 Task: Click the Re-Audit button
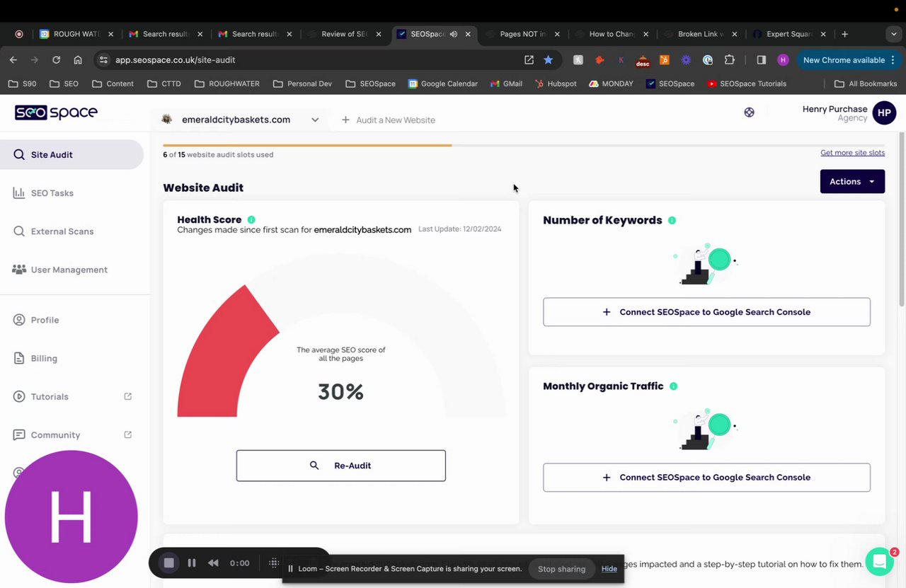click(x=341, y=466)
